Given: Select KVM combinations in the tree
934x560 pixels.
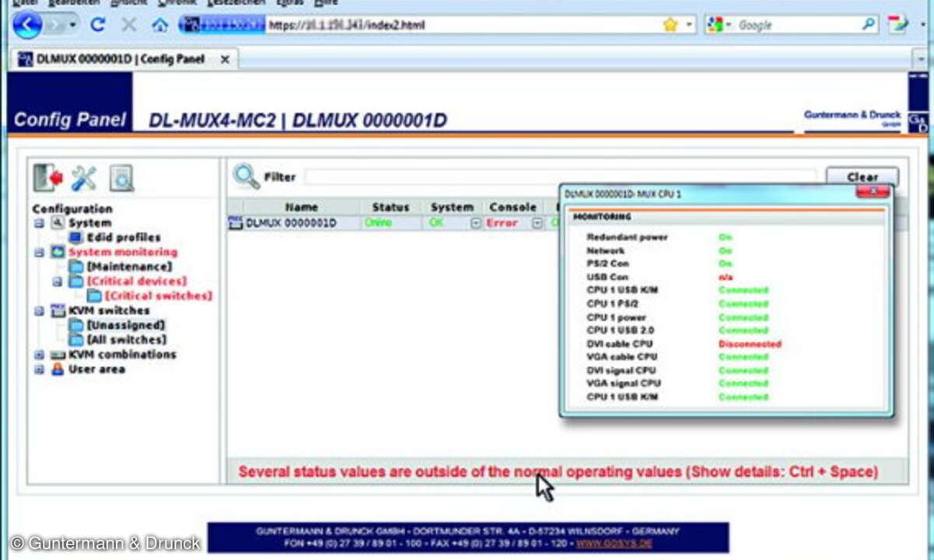Looking at the screenshot, I should pyautogui.click(x=122, y=355).
